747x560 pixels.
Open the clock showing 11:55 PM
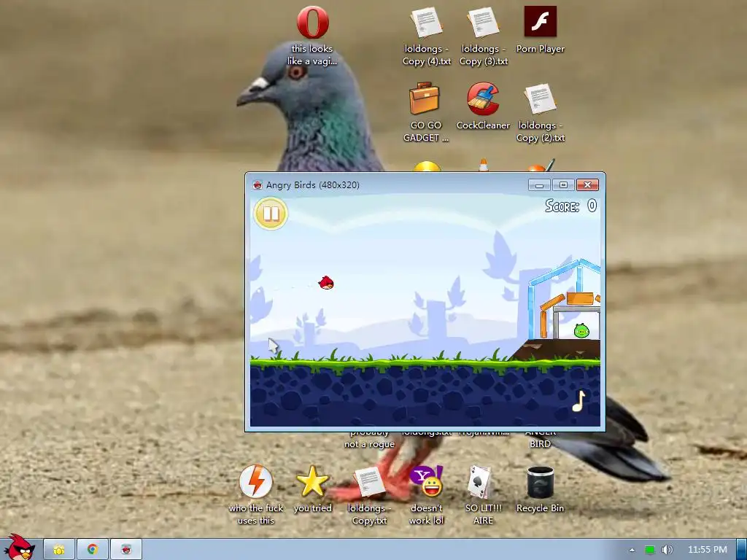point(708,550)
